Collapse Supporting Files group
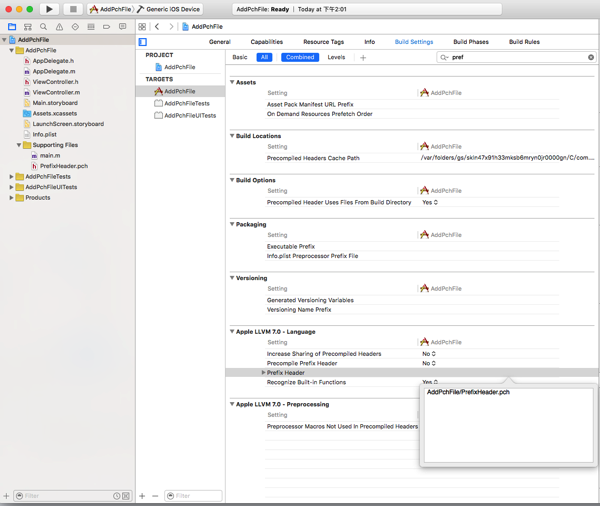 (19, 145)
